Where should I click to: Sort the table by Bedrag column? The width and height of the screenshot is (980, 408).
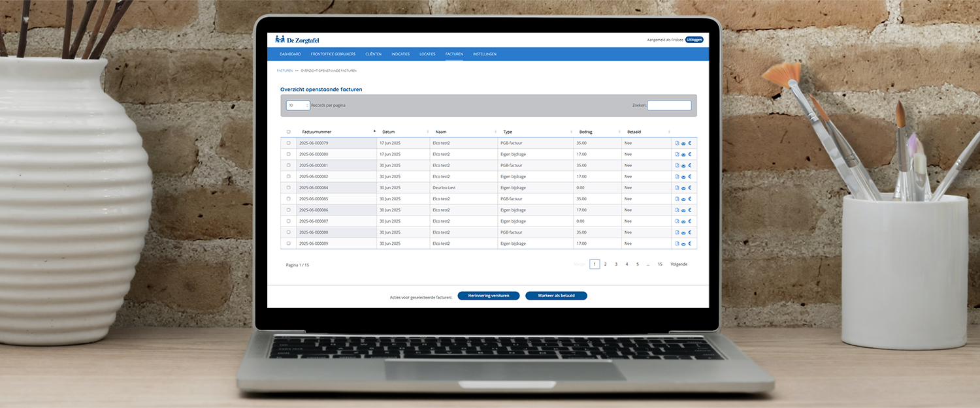click(598, 132)
